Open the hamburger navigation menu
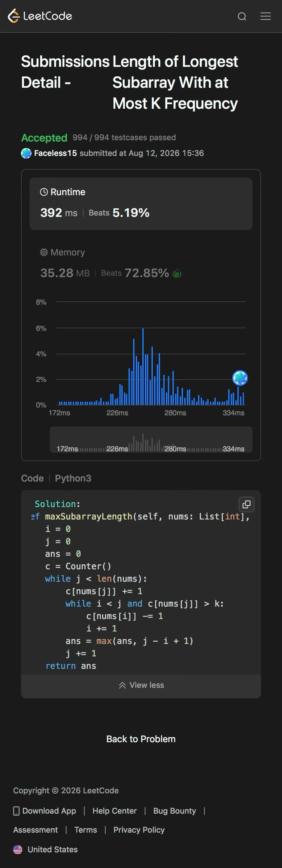 click(266, 16)
